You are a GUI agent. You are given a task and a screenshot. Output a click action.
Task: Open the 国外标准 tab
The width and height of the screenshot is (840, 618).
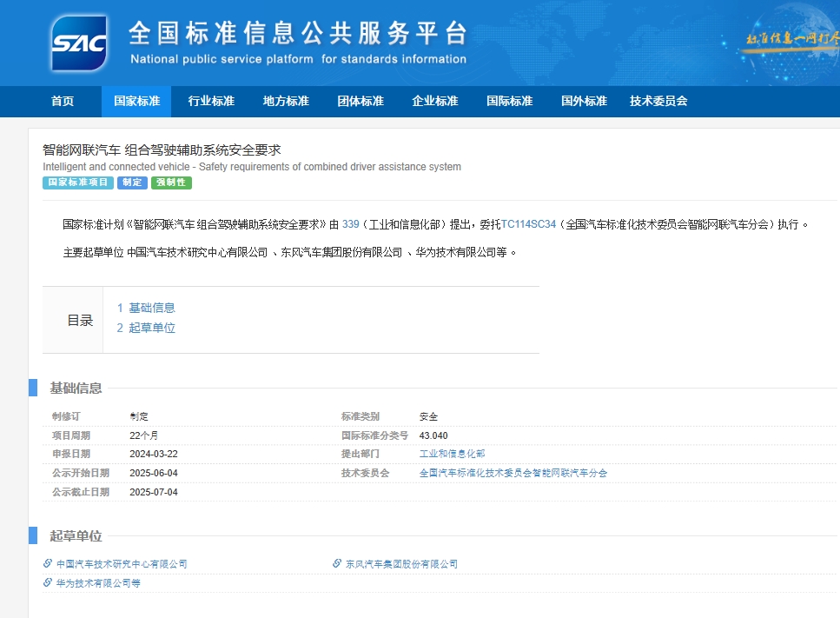(584, 101)
